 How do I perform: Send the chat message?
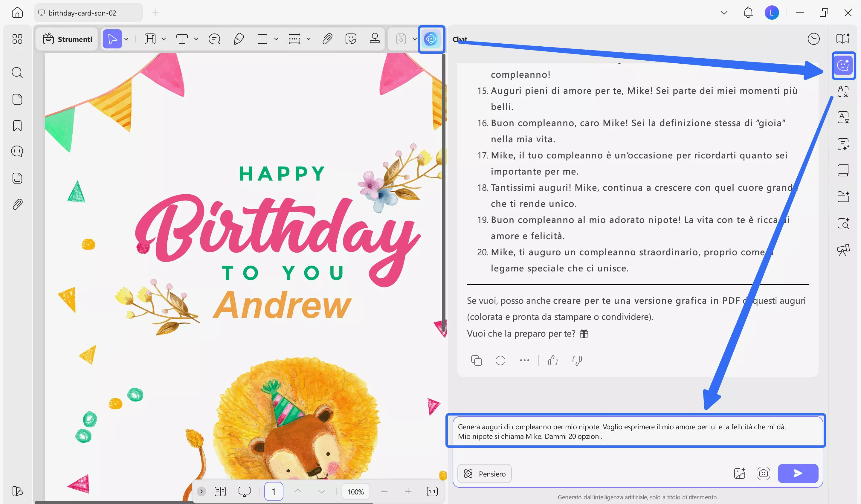click(x=798, y=474)
